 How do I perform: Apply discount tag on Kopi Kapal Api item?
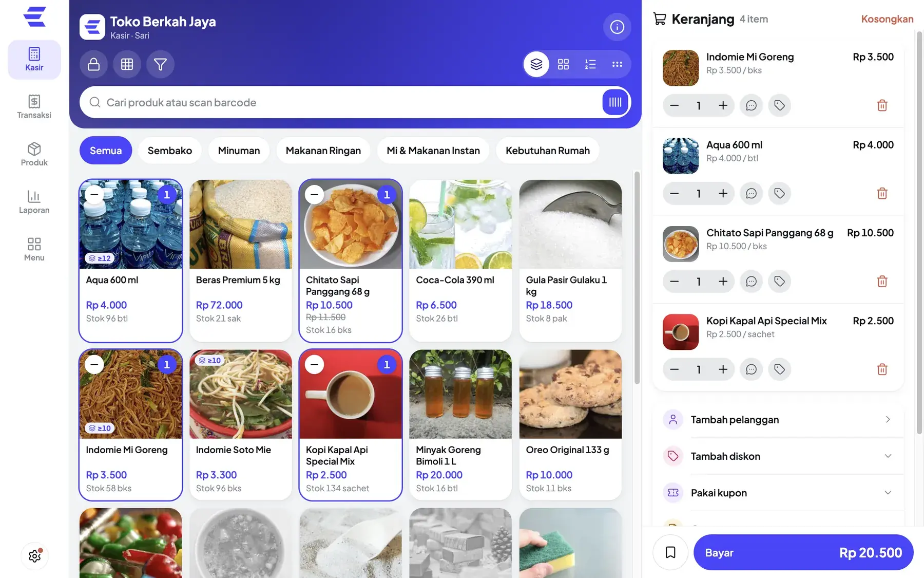tap(779, 369)
